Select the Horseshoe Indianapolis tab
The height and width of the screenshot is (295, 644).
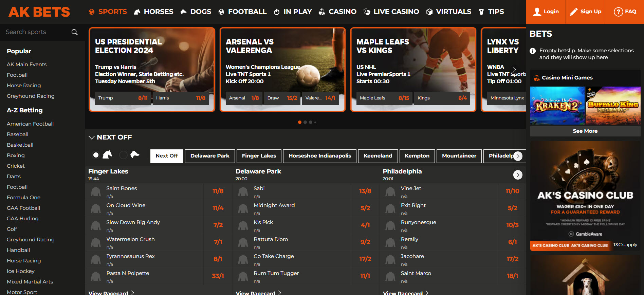(x=320, y=156)
